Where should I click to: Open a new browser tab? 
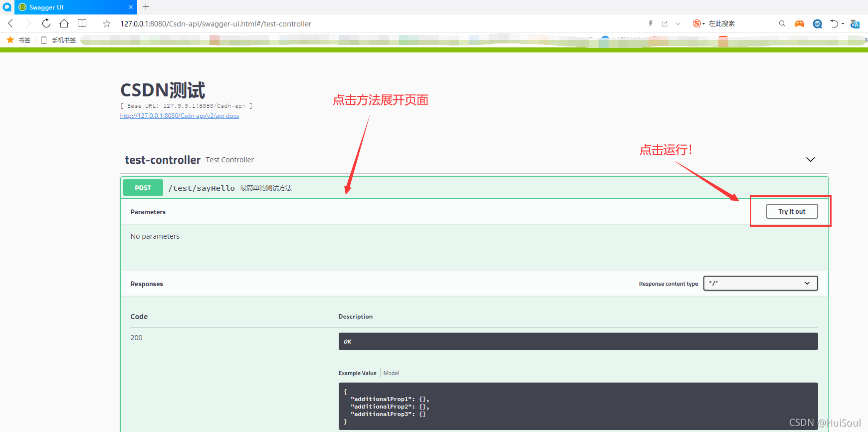pyautogui.click(x=146, y=7)
